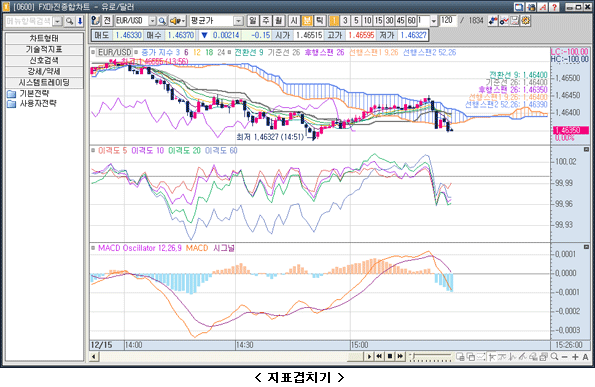Open the EUR/USD symbol dropdown
This screenshot has width=595, height=387.
pyautogui.click(x=152, y=21)
